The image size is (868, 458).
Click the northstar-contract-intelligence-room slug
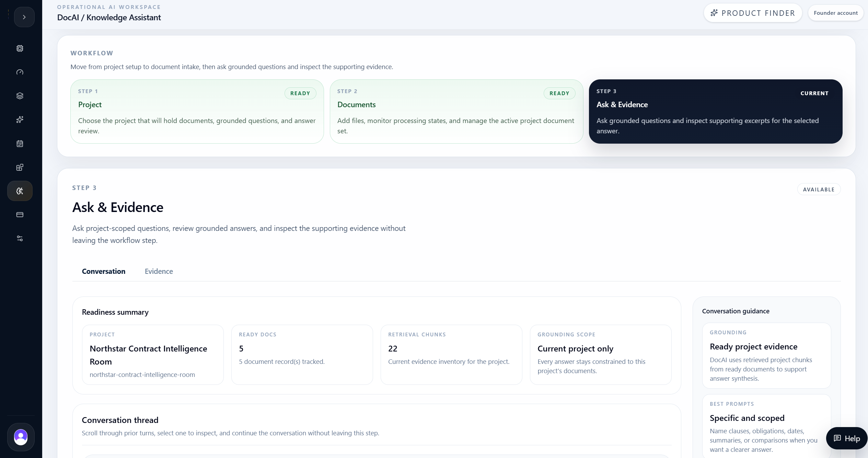(x=142, y=375)
